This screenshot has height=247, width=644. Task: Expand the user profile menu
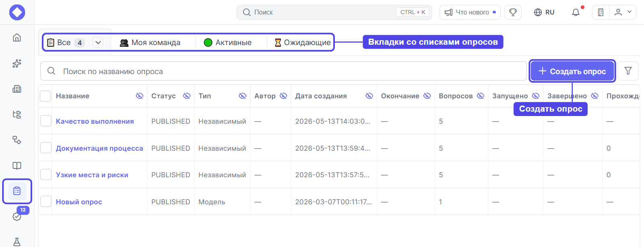tap(623, 12)
